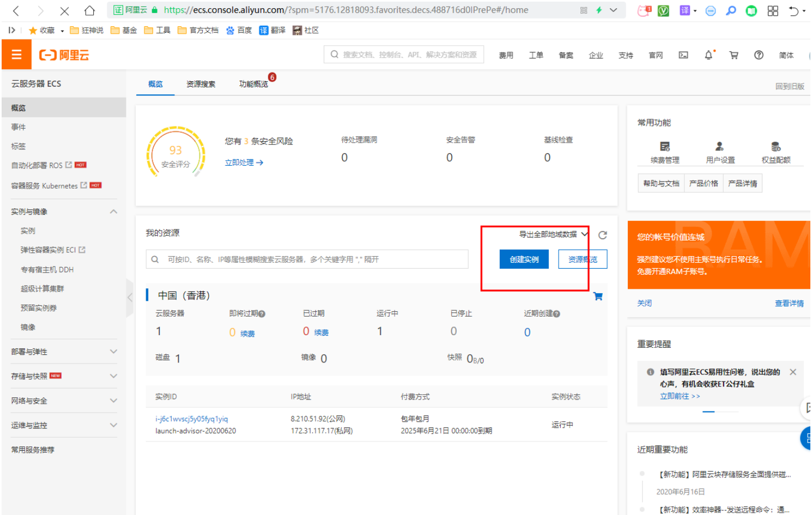Click the 创建实例 button
The width and height of the screenshot is (812, 515).
tap(524, 259)
